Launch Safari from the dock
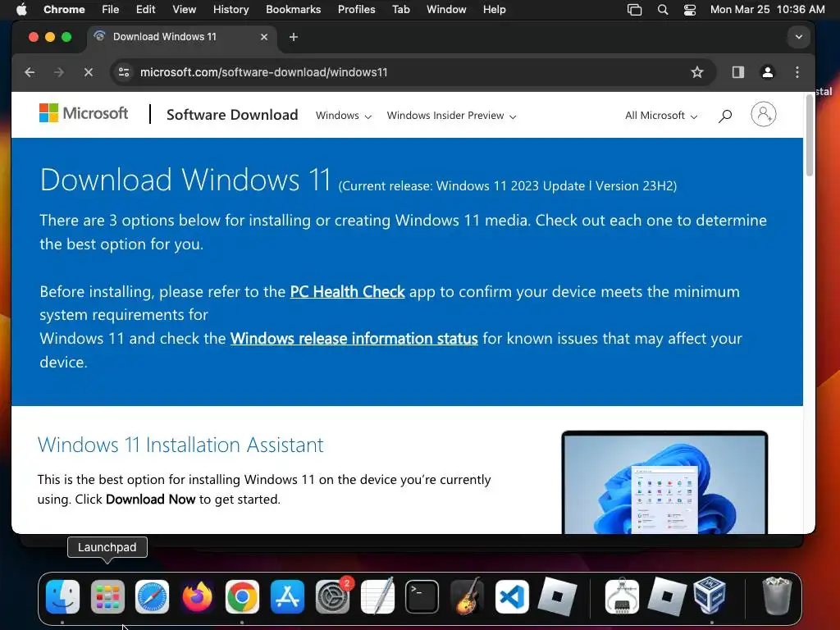The height and width of the screenshot is (630, 840). point(152,596)
